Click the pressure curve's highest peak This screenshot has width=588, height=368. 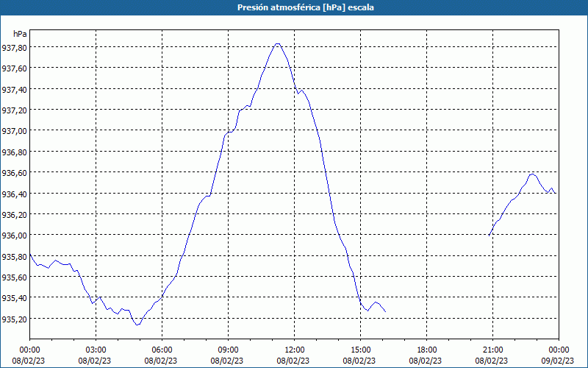coord(277,44)
